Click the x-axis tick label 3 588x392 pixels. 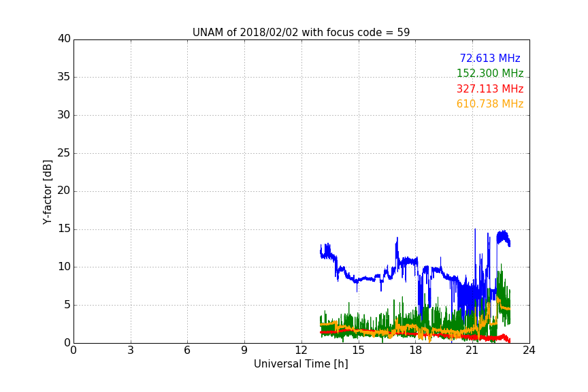pos(131,350)
